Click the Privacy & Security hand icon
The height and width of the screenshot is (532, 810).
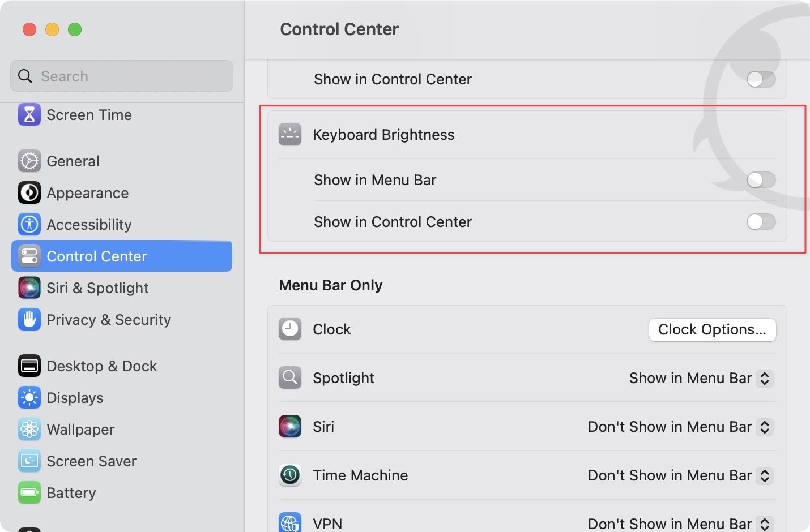(29, 320)
